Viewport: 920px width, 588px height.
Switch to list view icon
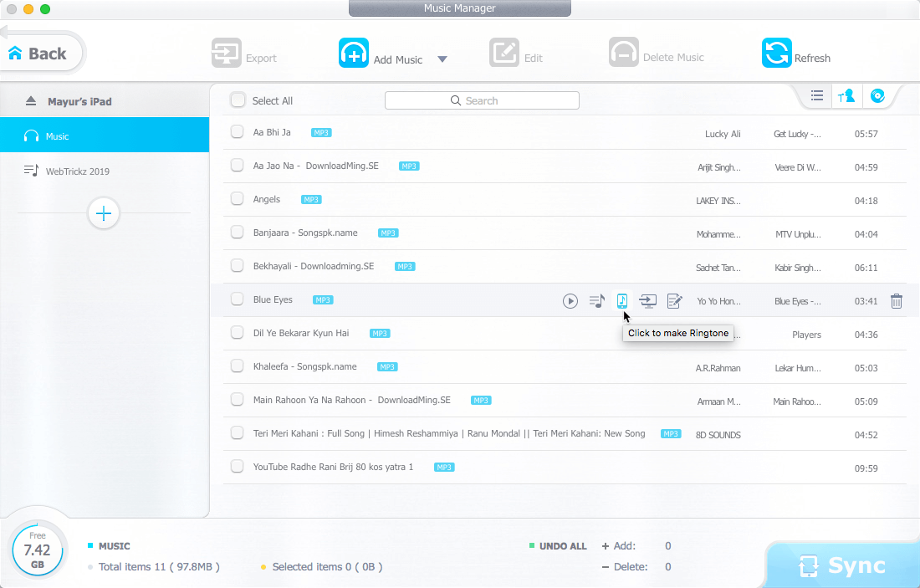click(817, 95)
